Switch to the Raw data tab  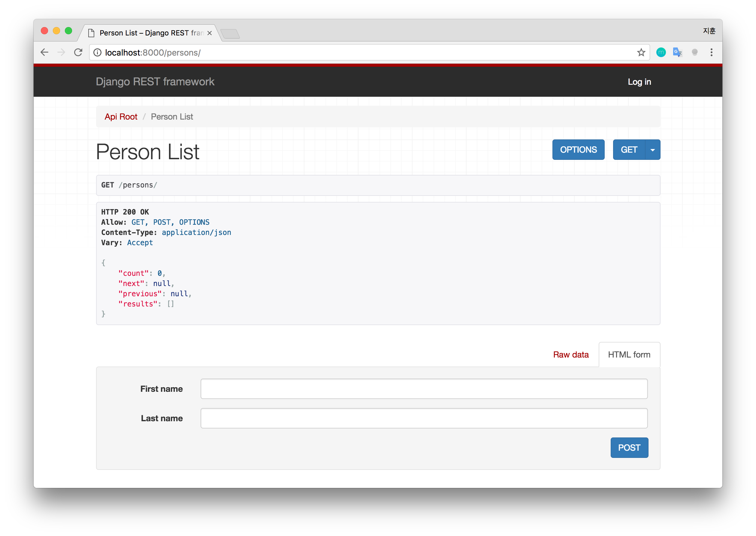[x=571, y=355]
